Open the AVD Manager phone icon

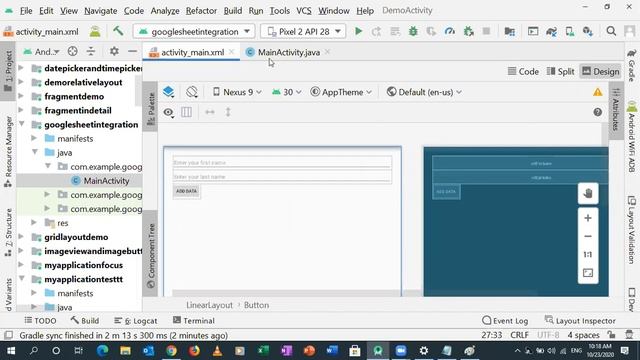[569, 31]
